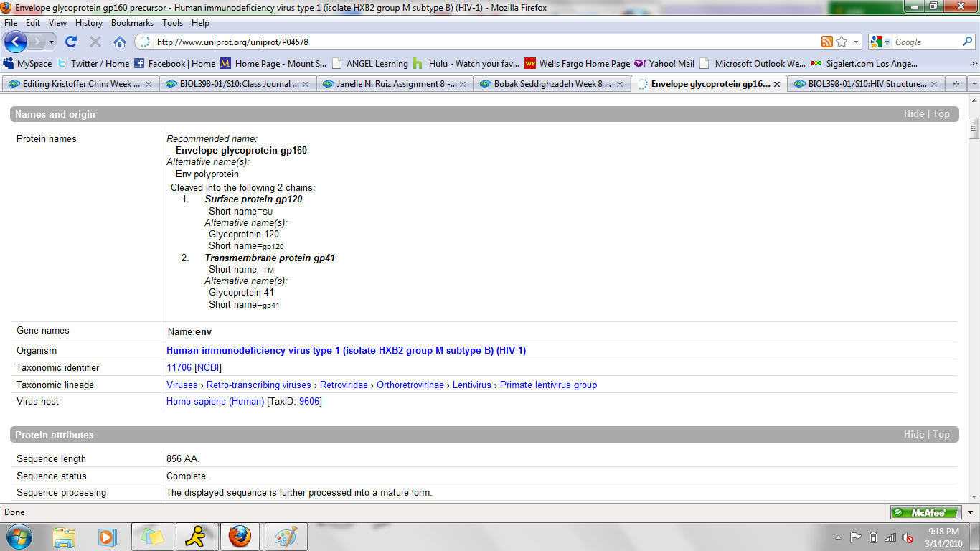Open the AIM running man taskbar icon
Screen dimensions: 980x551
(x=194, y=537)
